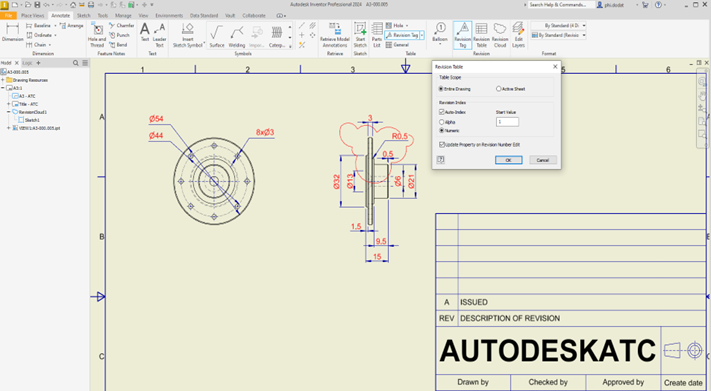Activate the Leader Text tool
The image size is (711, 391).
pos(160,35)
